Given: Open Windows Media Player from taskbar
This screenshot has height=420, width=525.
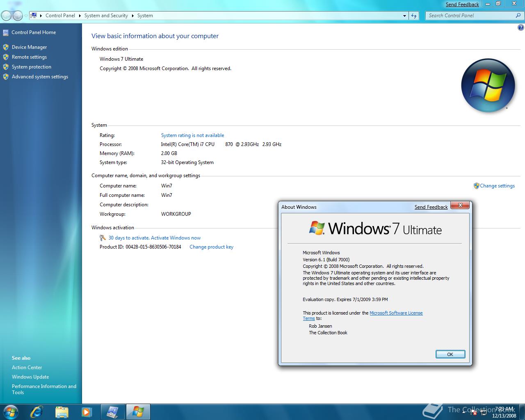Looking at the screenshot, I should (87, 411).
